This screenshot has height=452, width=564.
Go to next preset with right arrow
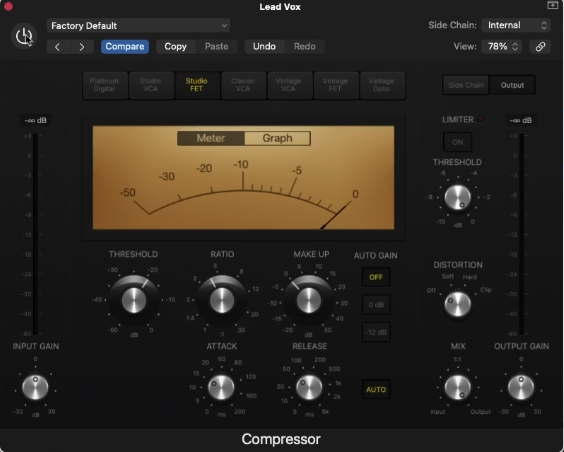[82, 47]
